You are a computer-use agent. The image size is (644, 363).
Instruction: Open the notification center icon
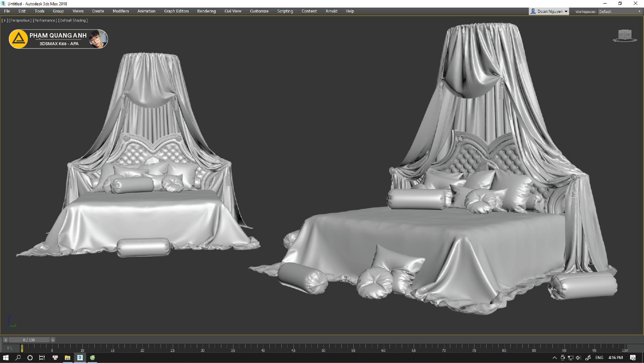(633, 358)
